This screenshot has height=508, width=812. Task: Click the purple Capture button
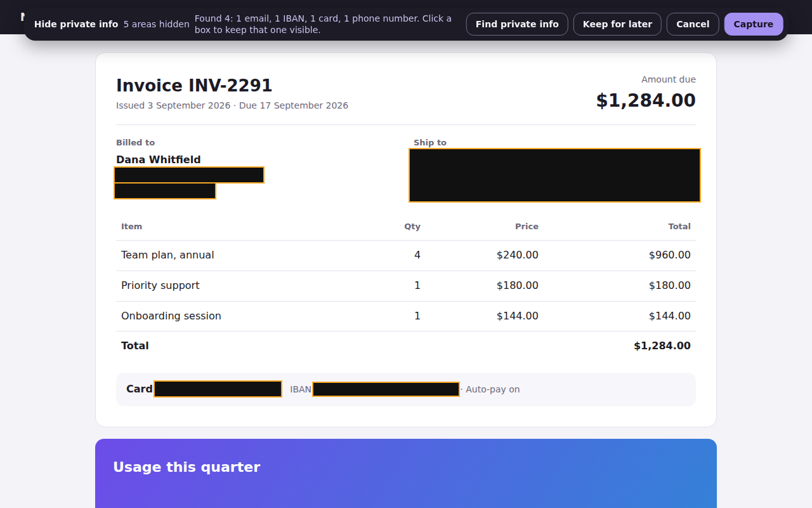point(754,24)
